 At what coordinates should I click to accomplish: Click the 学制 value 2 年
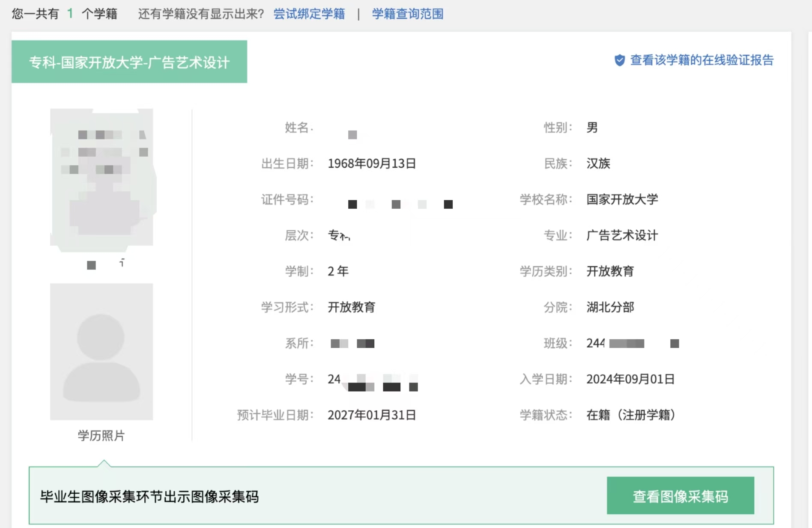(x=338, y=271)
